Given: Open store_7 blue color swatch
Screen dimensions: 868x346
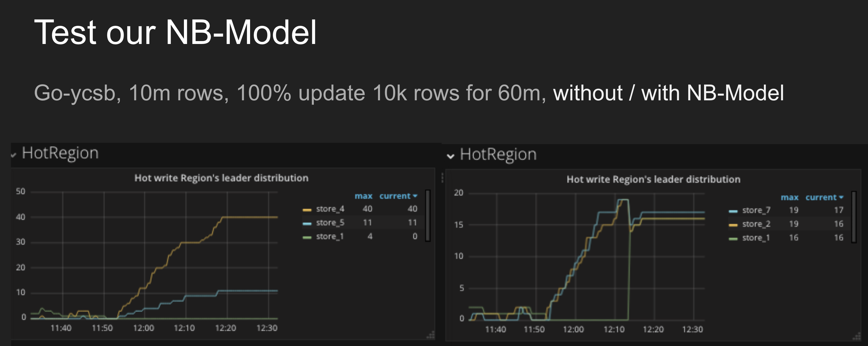Looking at the screenshot, I should [733, 211].
